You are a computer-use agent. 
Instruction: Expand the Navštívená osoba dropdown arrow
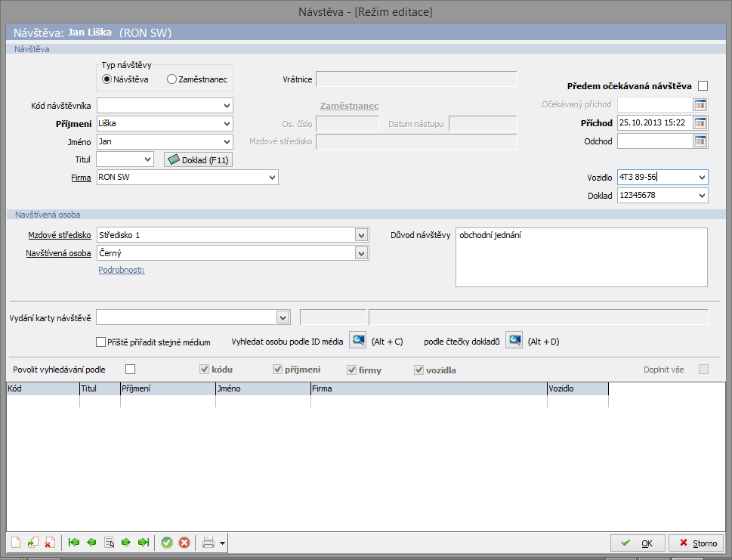tap(361, 254)
